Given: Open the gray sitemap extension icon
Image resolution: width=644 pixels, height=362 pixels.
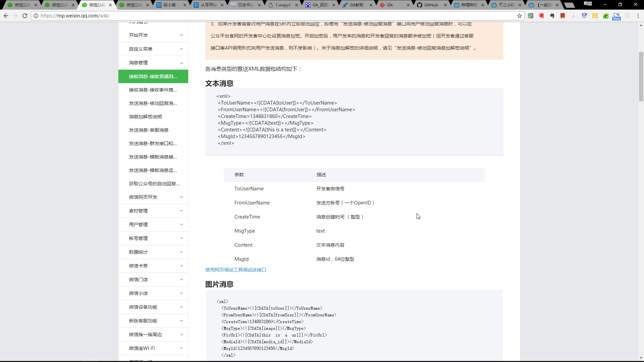Looking at the screenshot, I should (574, 16).
